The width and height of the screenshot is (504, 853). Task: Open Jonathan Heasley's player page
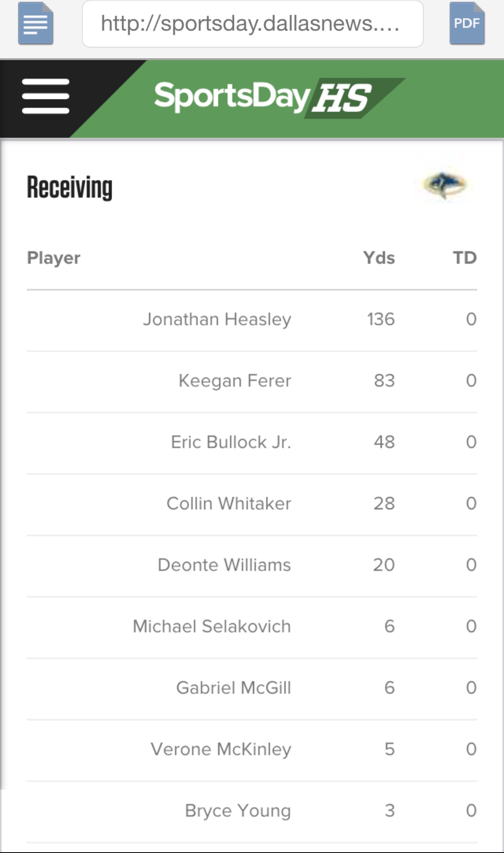pyautogui.click(x=217, y=319)
